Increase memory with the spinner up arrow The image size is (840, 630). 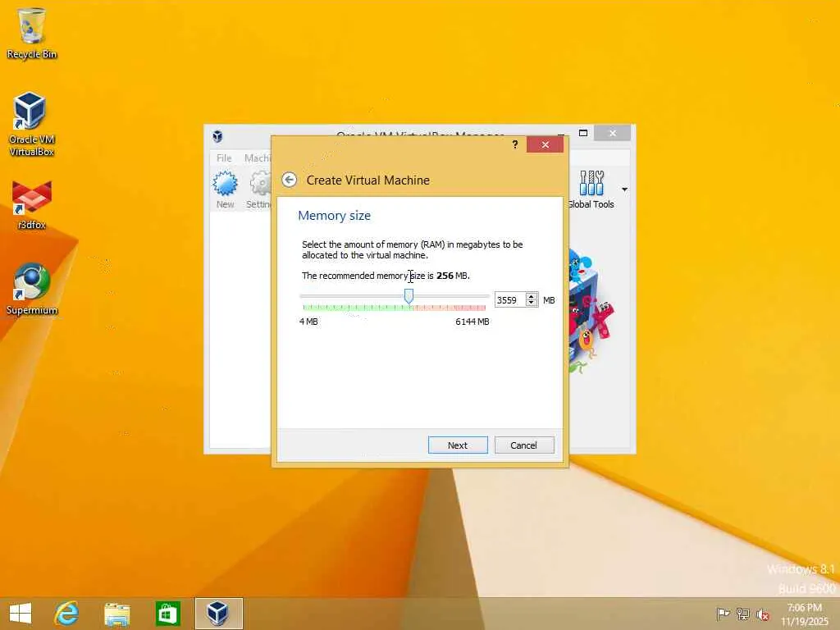click(532, 295)
